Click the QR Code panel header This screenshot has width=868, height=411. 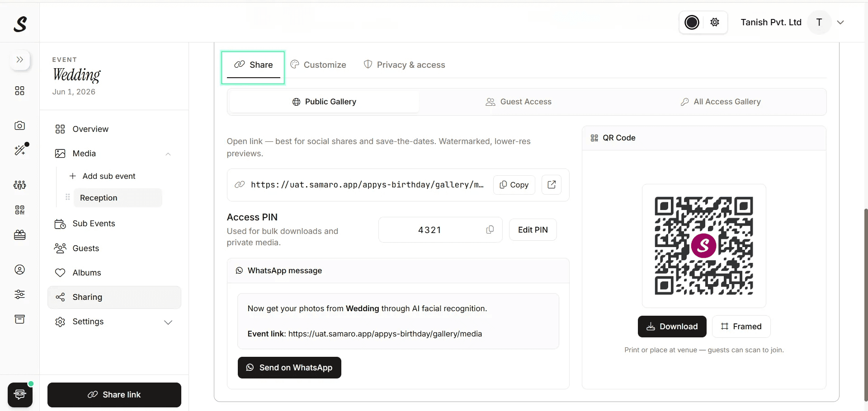[x=704, y=138]
